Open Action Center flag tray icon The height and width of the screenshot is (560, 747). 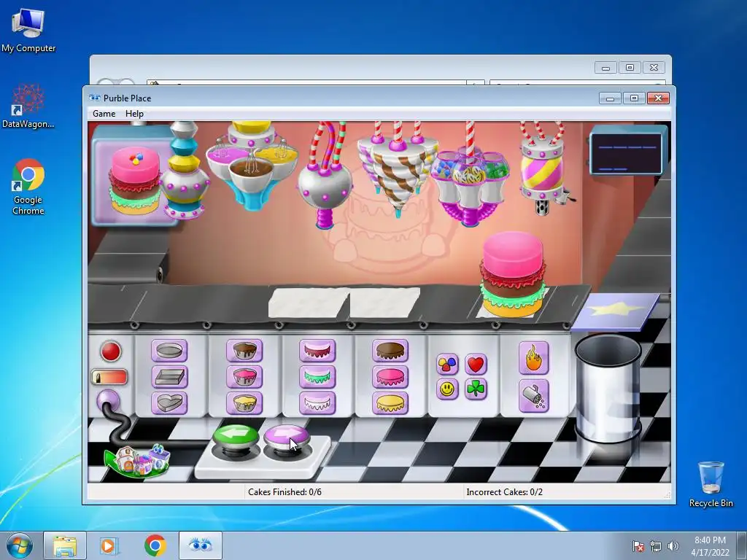(638, 546)
